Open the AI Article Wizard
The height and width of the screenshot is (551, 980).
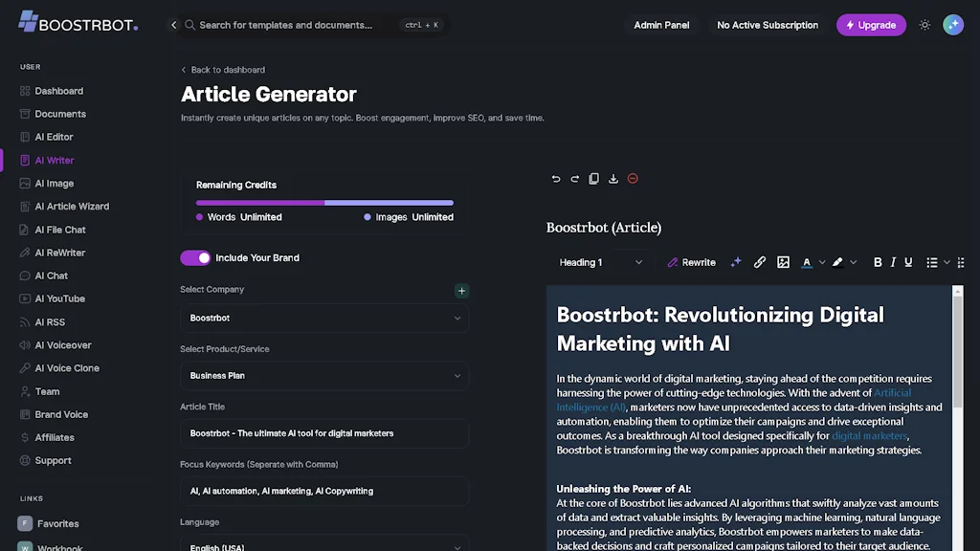[x=69, y=206]
